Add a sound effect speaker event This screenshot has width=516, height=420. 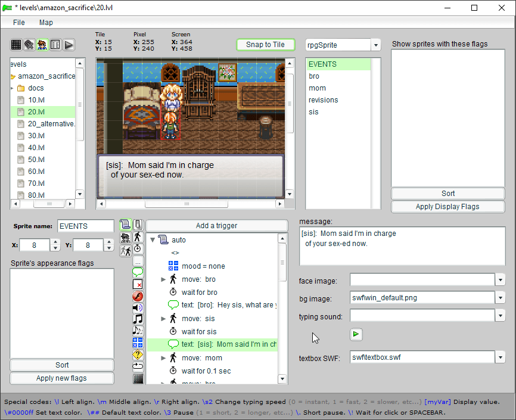coord(138,307)
